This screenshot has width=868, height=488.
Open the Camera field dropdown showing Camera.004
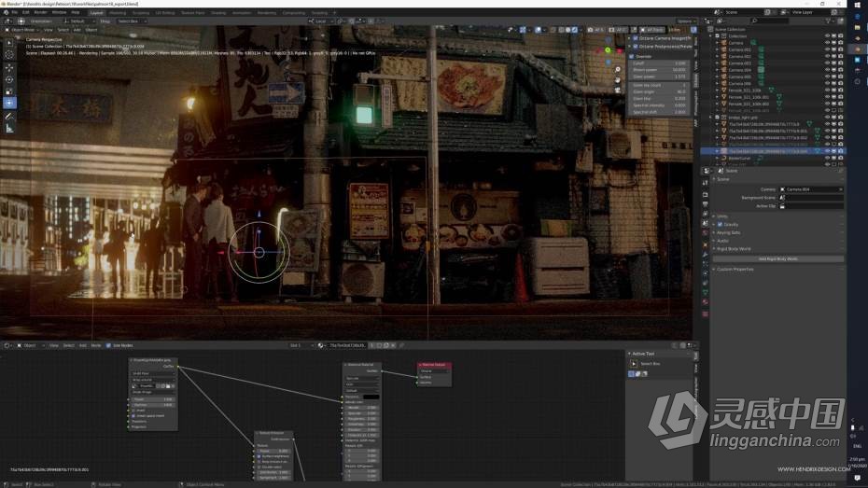click(812, 189)
